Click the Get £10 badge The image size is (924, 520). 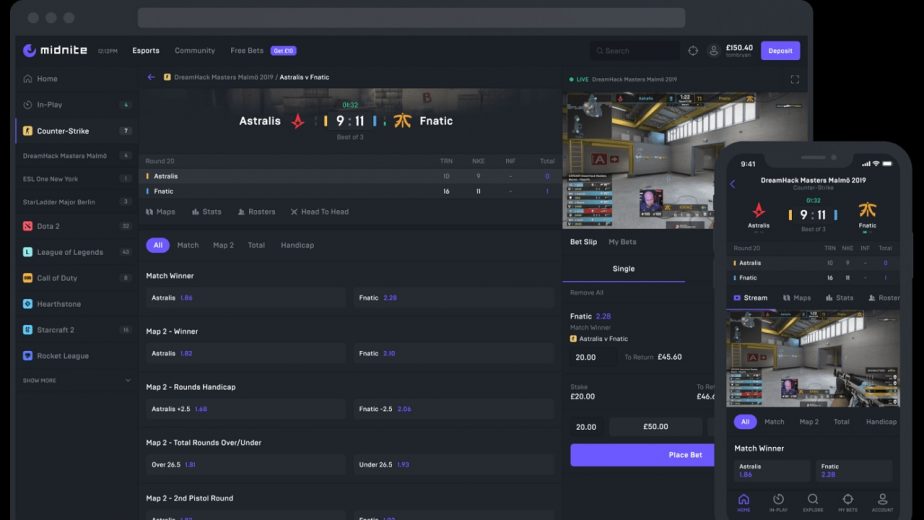coord(283,51)
